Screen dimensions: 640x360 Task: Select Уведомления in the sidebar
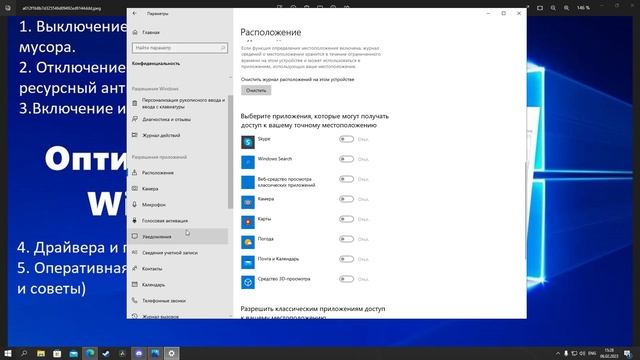coord(178,237)
